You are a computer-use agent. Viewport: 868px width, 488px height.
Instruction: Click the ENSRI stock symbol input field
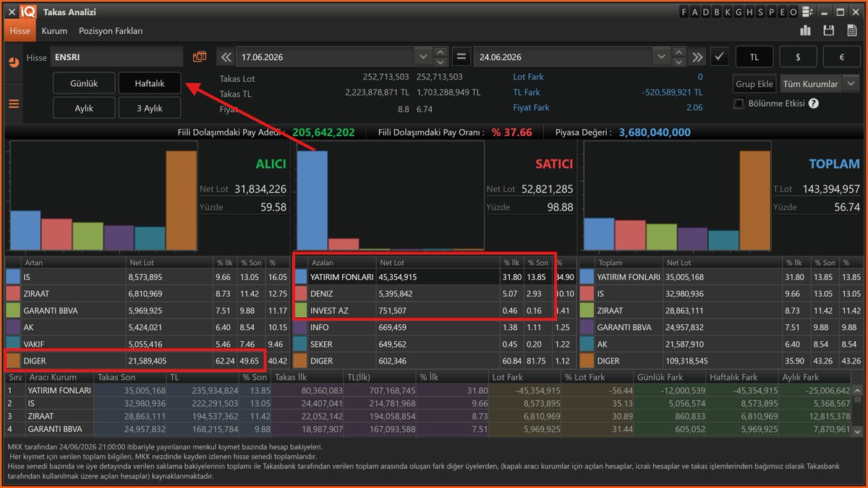click(x=117, y=57)
